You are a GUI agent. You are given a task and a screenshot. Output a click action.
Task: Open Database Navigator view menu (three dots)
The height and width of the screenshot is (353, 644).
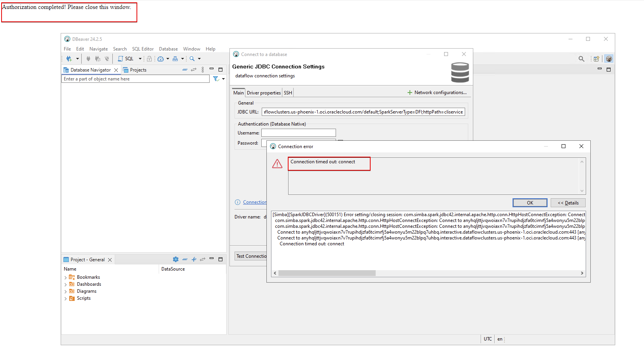(x=203, y=70)
